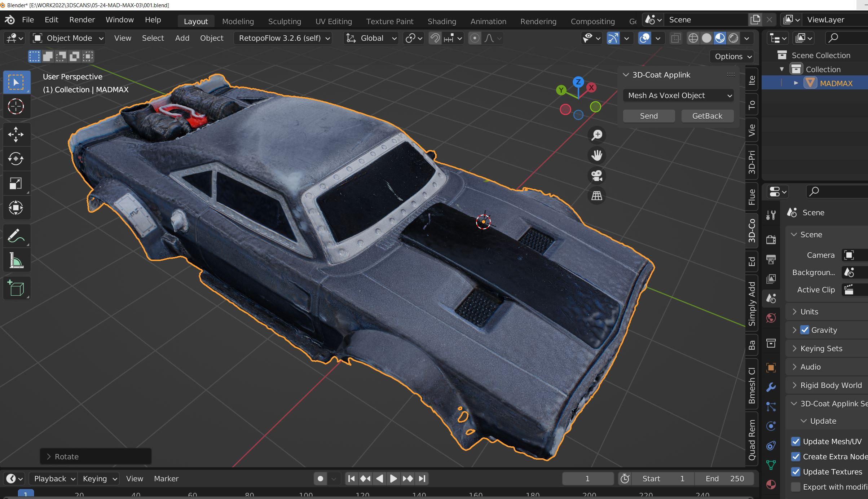
Task: Toggle snapping magnet in header
Action: point(435,38)
